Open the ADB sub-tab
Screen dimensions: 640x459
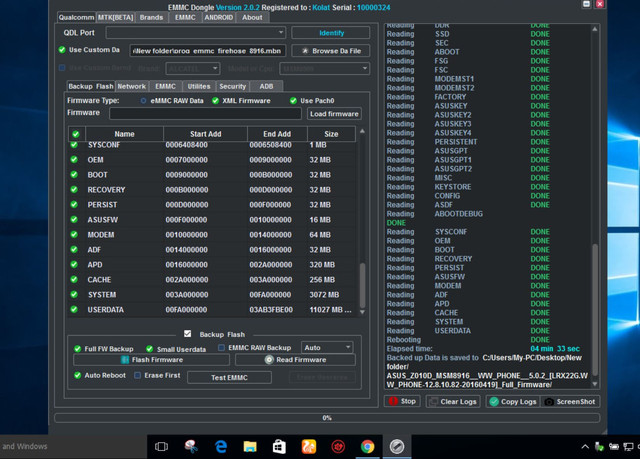point(266,86)
